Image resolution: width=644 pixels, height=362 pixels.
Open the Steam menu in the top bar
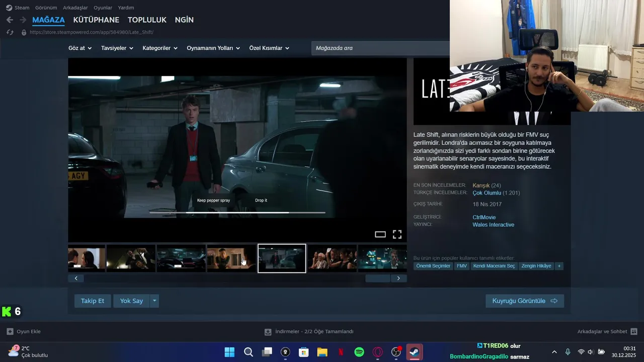click(18, 8)
